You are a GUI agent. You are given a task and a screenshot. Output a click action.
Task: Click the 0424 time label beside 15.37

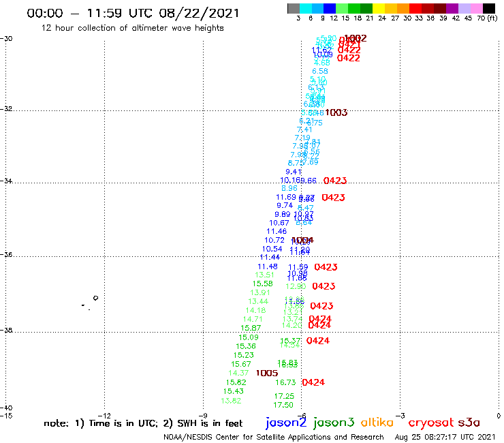[x=318, y=341]
